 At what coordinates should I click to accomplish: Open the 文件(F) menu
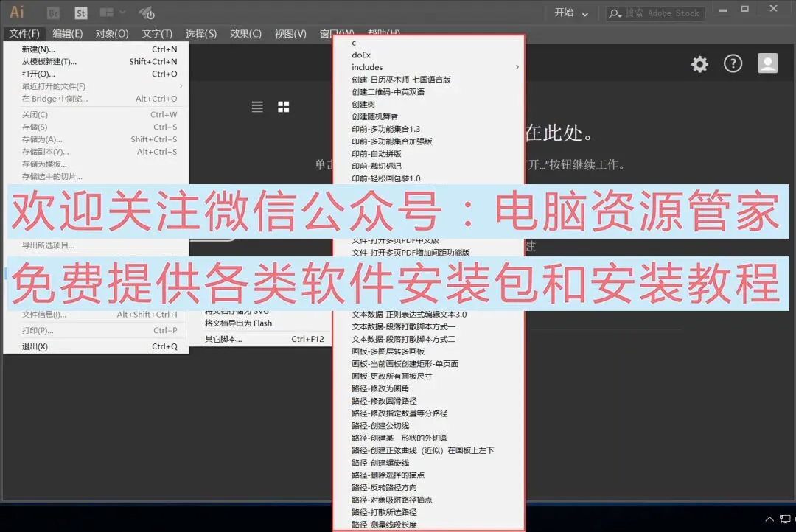[24, 33]
